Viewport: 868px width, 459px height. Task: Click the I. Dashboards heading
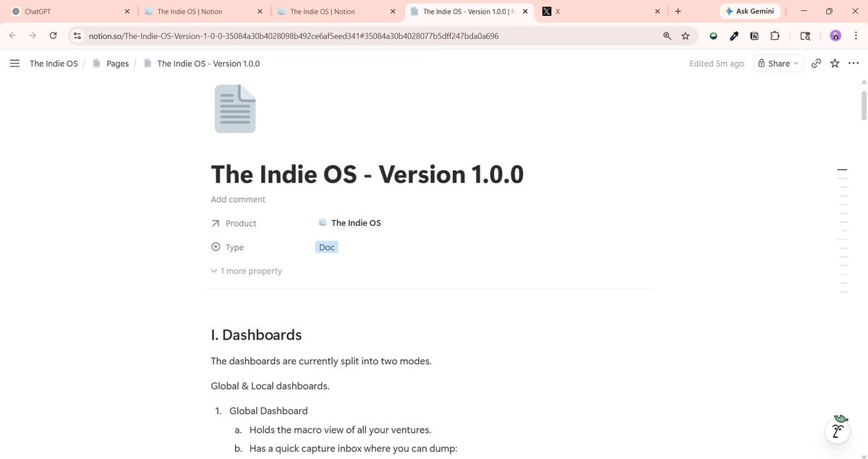tap(256, 334)
